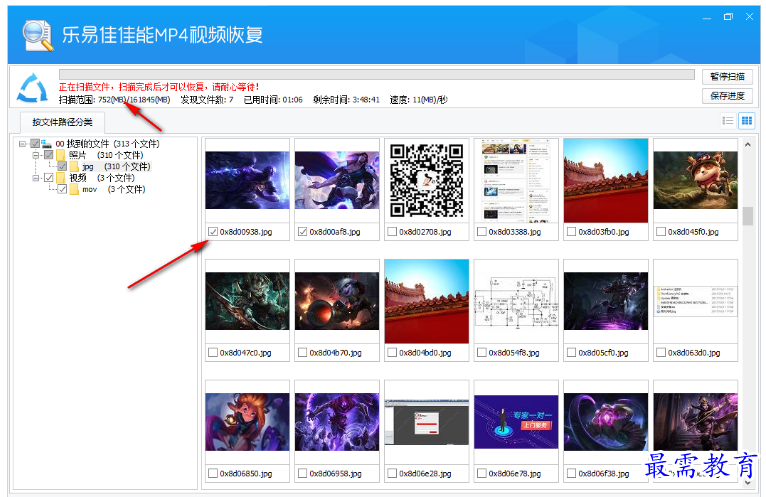Check file 0x8d063d0.jpg
766x497 pixels.
point(661,352)
